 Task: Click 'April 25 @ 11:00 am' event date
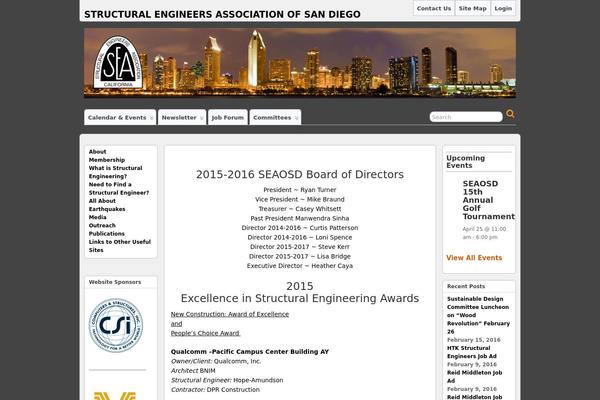coord(484,233)
